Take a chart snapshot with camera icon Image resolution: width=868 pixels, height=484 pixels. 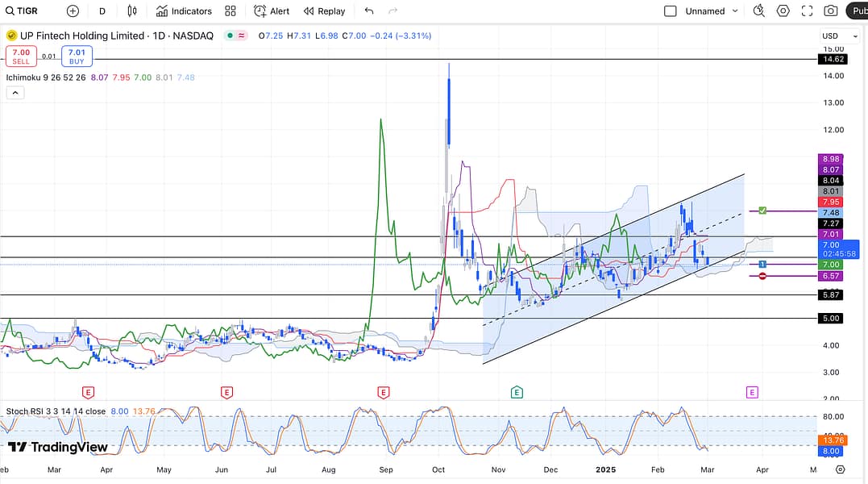click(x=830, y=11)
